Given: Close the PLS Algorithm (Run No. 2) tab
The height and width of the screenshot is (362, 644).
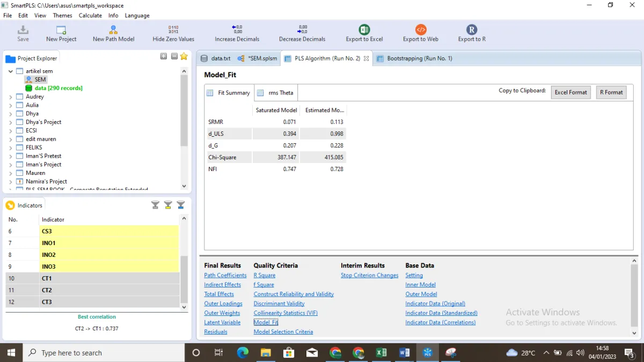Looking at the screenshot, I should pyautogui.click(x=367, y=58).
